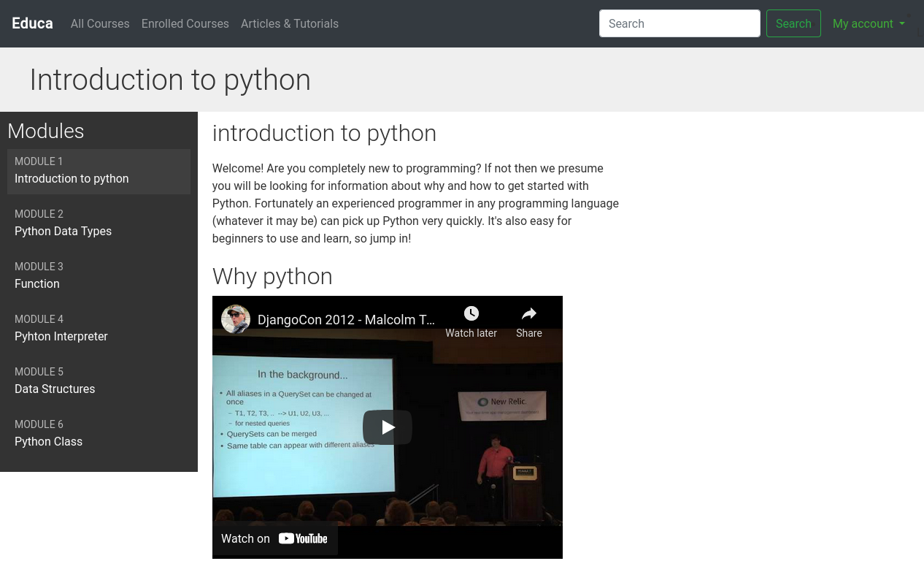Click the YouTube logo in the video
The image size is (924, 561).
pyautogui.click(x=303, y=538)
